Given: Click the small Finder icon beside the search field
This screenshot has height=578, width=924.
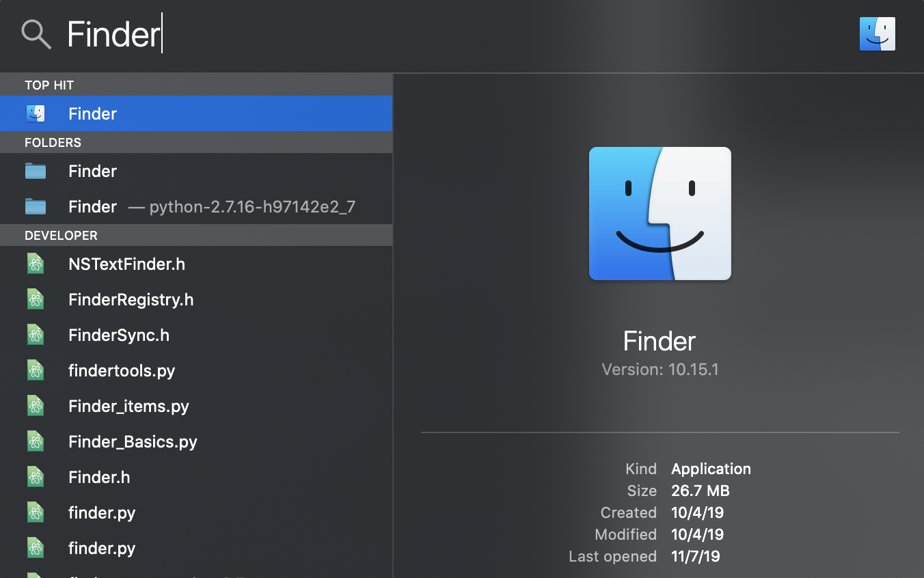Looking at the screenshot, I should (877, 34).
